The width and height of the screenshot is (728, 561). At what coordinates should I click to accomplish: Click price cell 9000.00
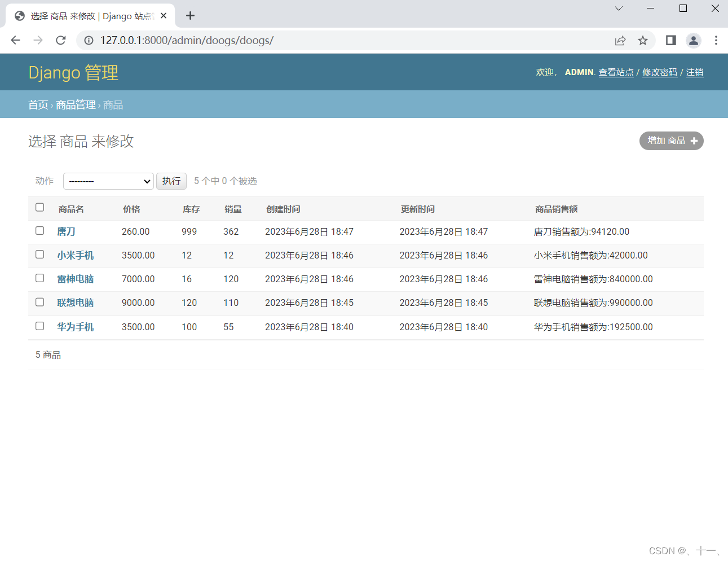138,303
